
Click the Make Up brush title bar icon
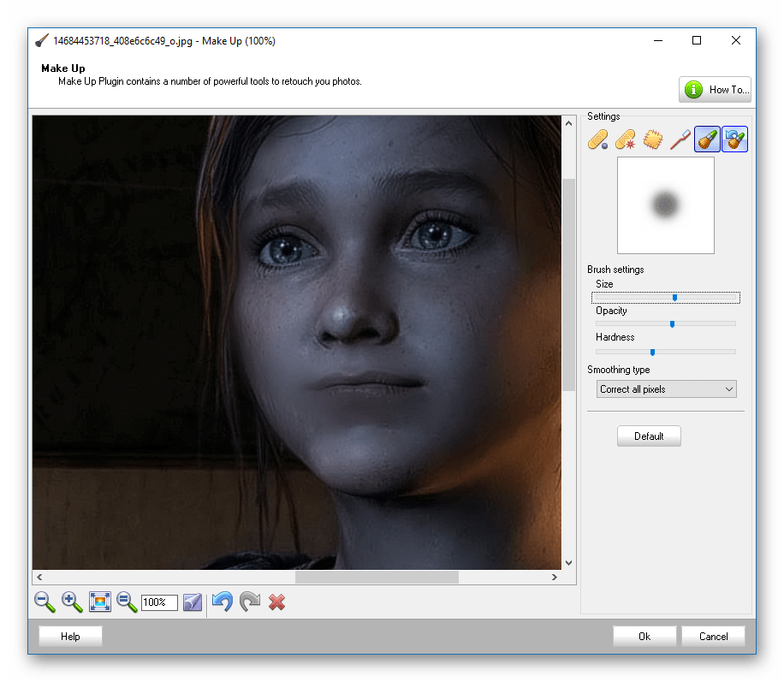[42, 40]
